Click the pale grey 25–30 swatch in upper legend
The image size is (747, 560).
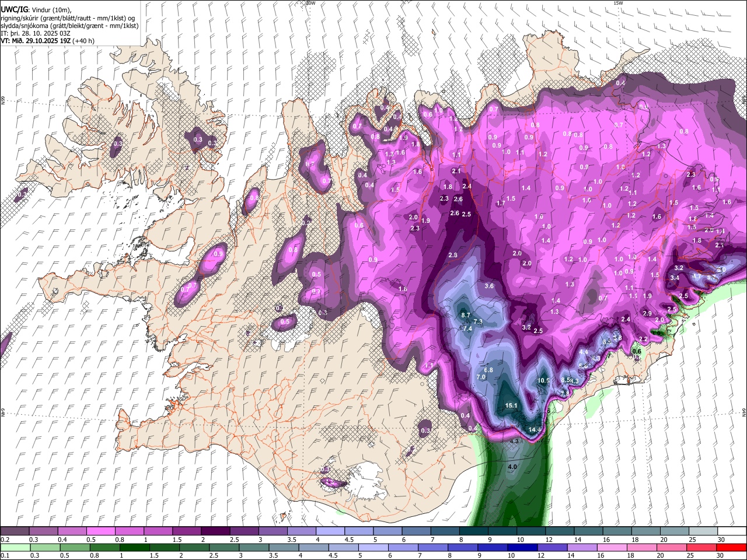pyautogui.click(x=703, y=531)
